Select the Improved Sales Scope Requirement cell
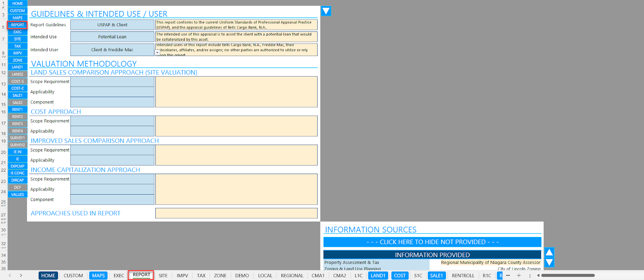This screenshot has width=644, height=280. click(x=112, y=150)
